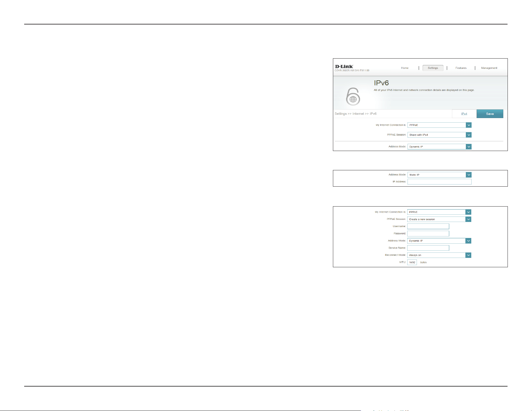The width and height of the screenshot is (532, 411).
Task: Click the IPv4 link
Action: pyautogui.click(x=464, y=114)
